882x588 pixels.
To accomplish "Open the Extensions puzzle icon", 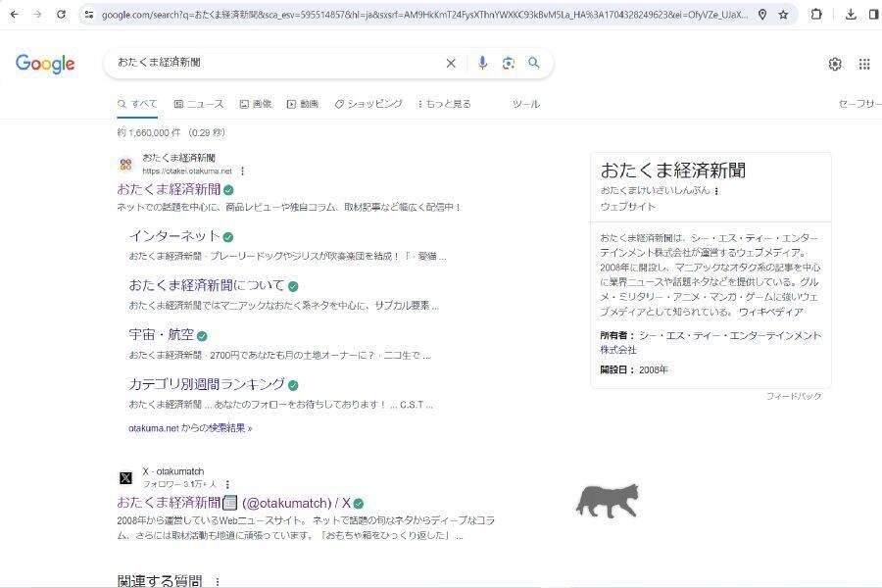I will click(814, 16).
